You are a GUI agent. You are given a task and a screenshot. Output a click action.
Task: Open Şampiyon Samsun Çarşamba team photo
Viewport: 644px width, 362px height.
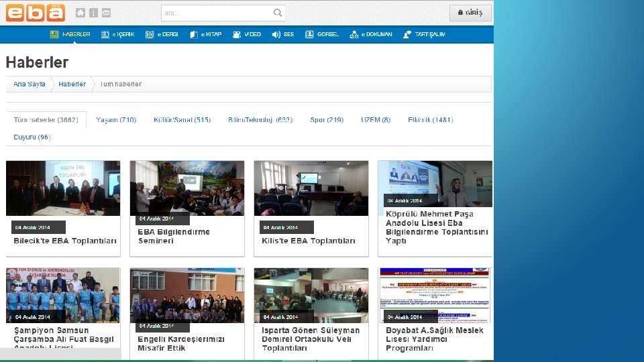[x=63, y=295]
